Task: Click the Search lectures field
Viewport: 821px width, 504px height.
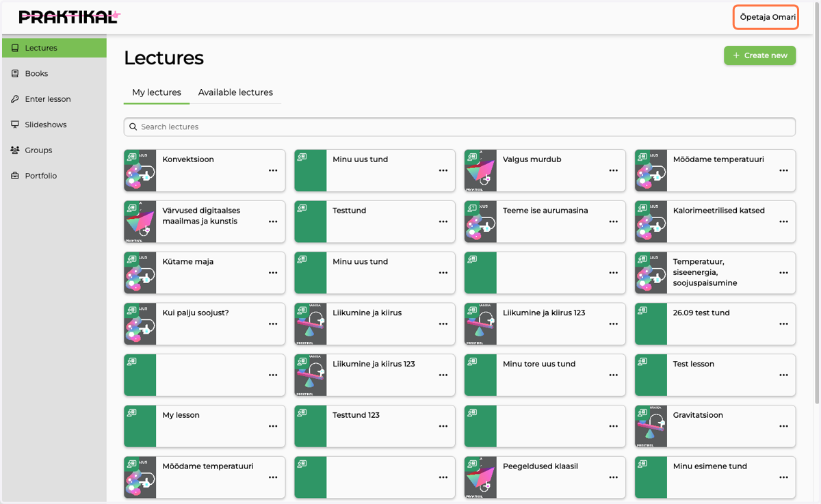Action: coord(460,127)
